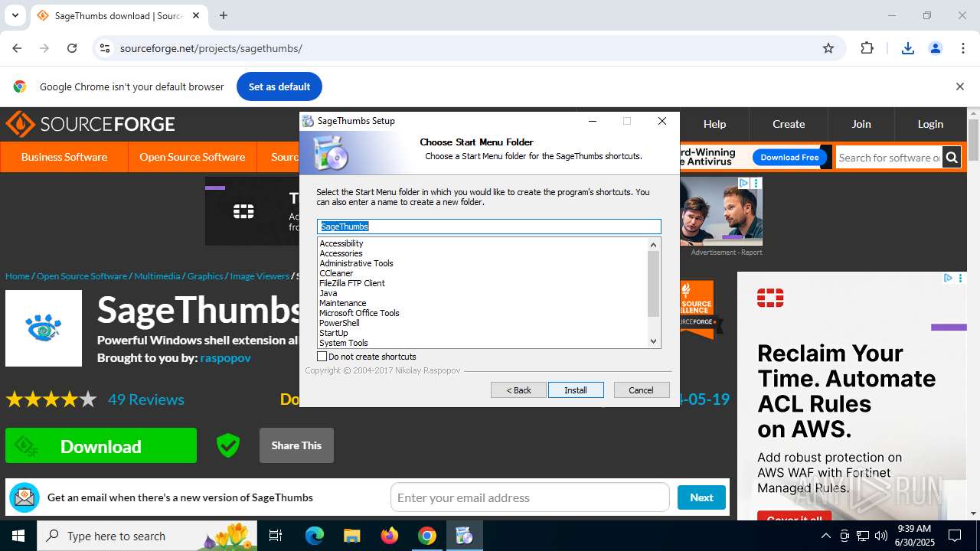
Task: Select Administrative Tools folder
Action: tap(356, 263)
